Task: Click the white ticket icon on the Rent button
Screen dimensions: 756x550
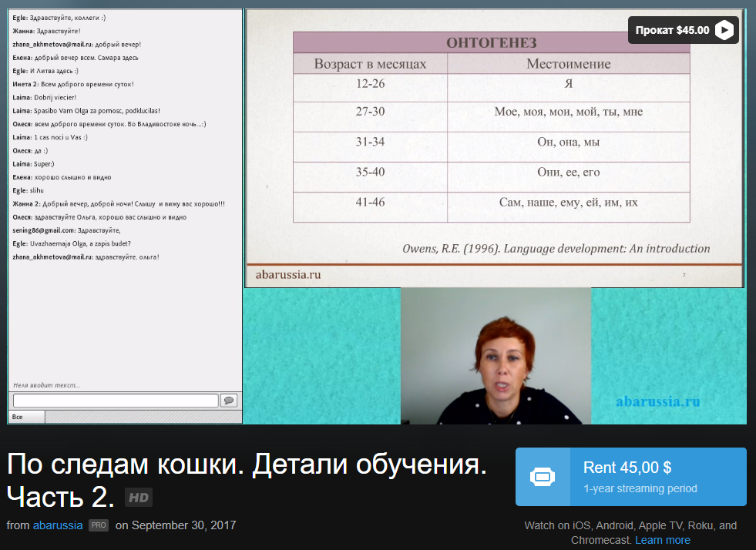Action: coord(543,477)
